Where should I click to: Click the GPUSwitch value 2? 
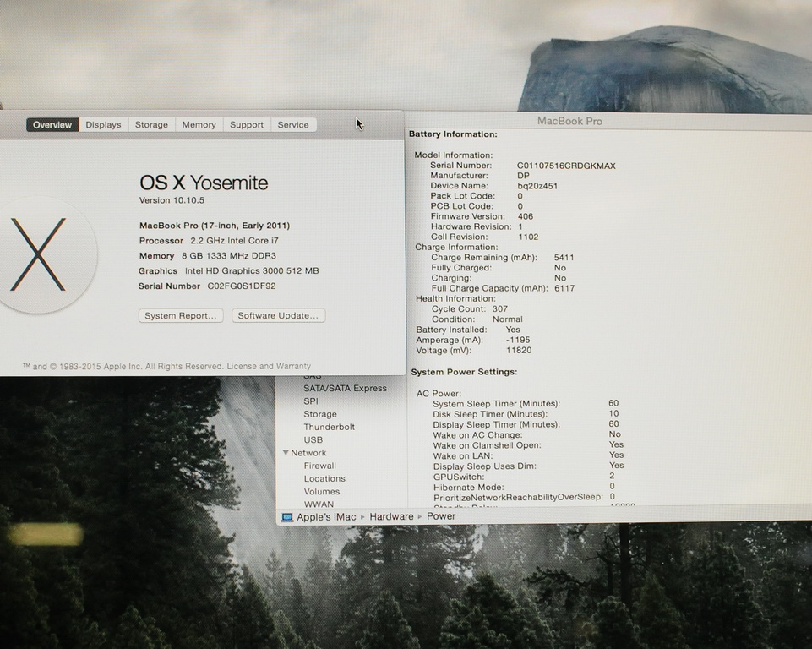[x=612, y=476]
